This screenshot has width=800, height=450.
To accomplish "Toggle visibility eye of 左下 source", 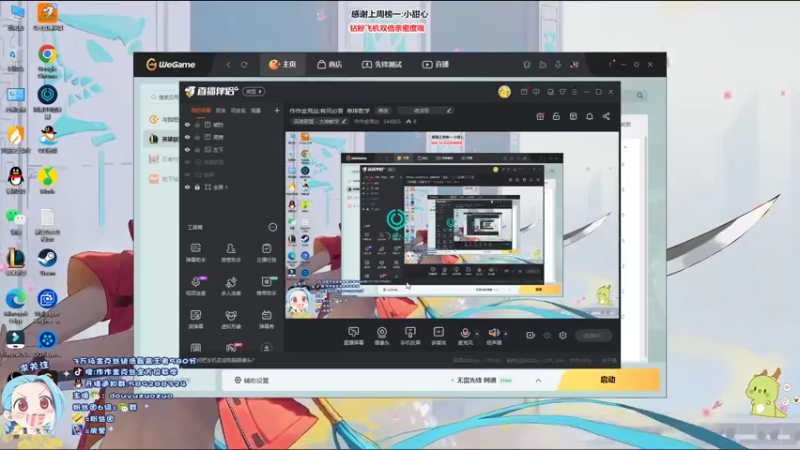I will click(187, 149).
